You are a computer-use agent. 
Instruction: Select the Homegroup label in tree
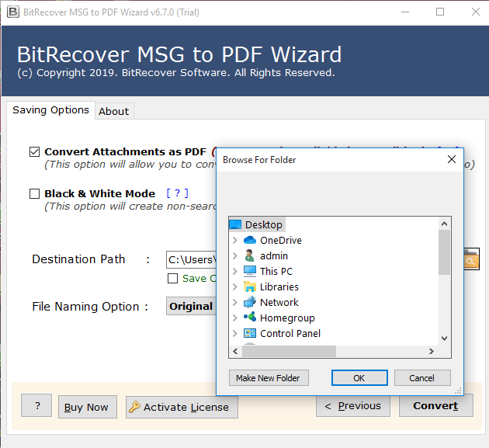pyautogui.click(x=287, y=318)
